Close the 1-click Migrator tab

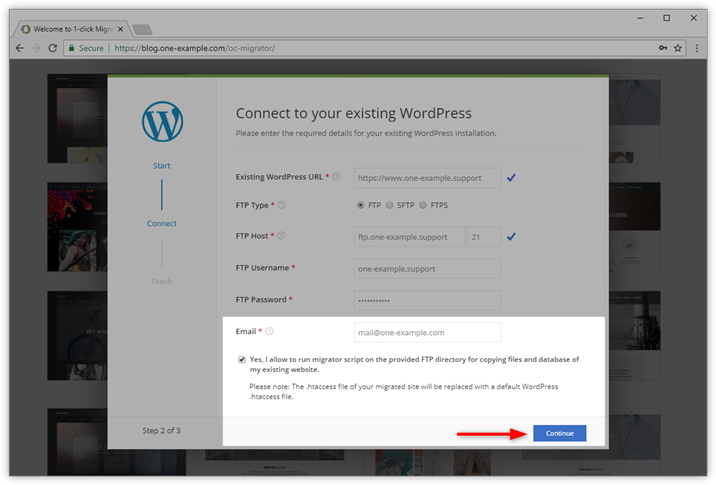(x=120, y=29)
